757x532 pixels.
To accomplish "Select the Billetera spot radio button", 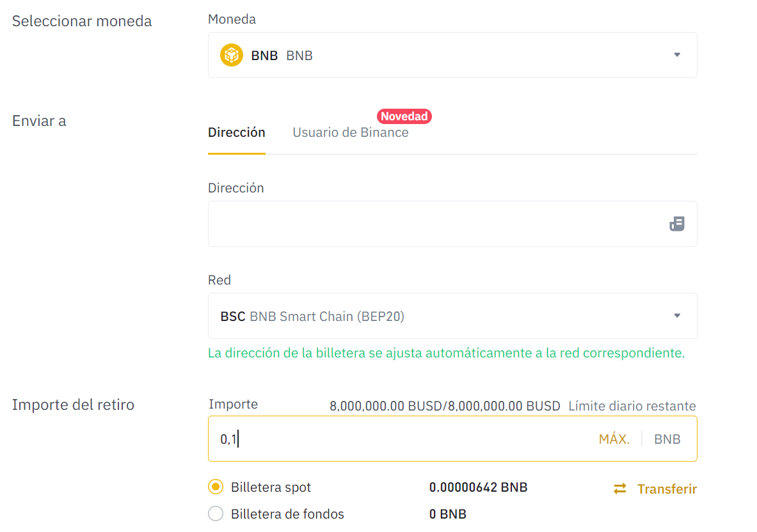I will [216, 487].
